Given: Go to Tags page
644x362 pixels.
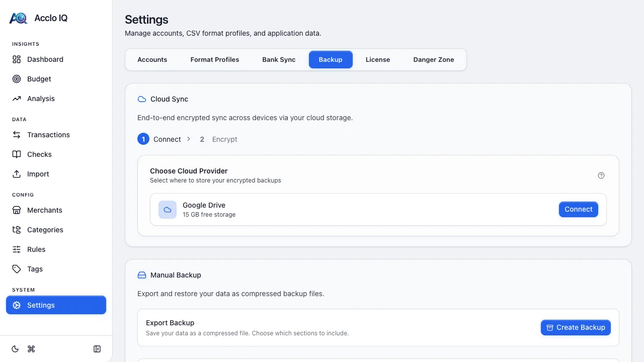Looking at the screenshot, I should click(x=56, y=269).
